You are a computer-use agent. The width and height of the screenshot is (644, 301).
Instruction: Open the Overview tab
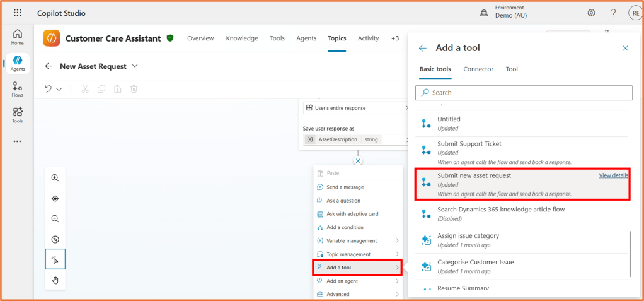200,38
